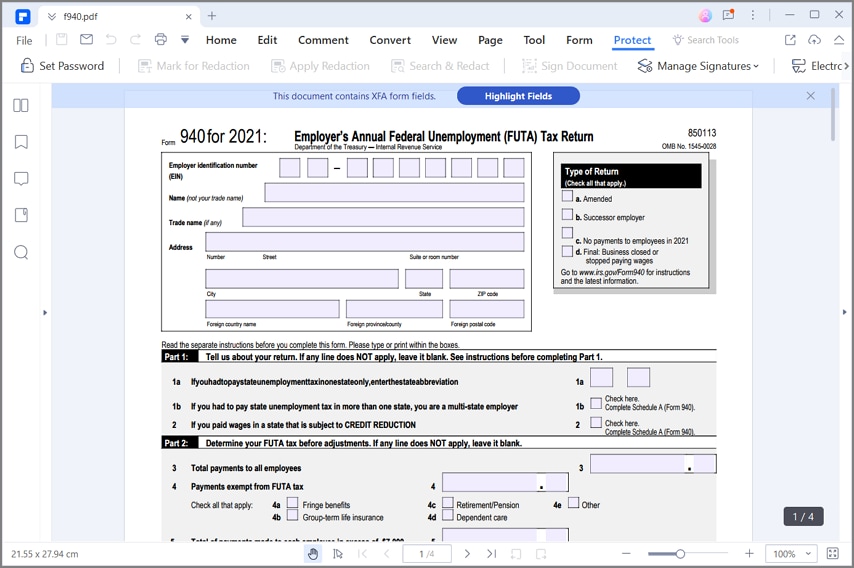Screen dimensions: 854x568
Task: Click the cloud upload icon
Action: point(814,40)
